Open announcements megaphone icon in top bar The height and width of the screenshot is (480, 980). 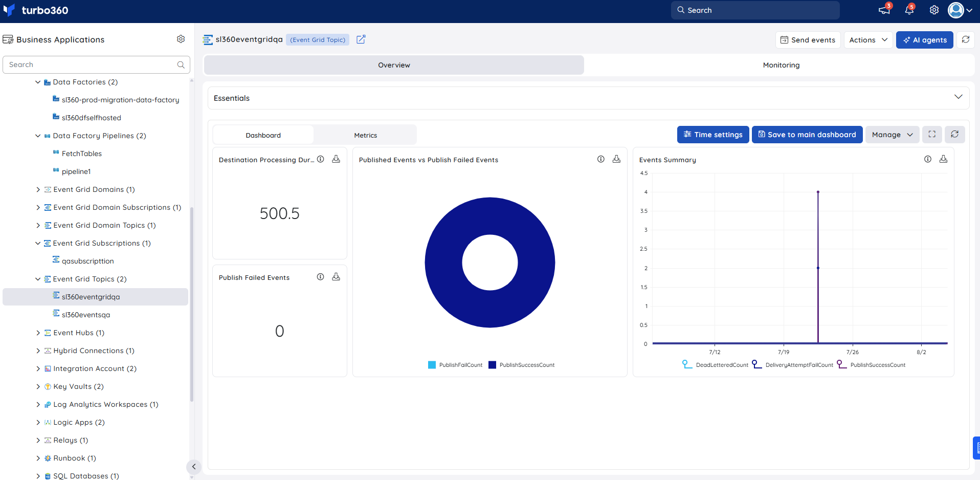(884, 10)
